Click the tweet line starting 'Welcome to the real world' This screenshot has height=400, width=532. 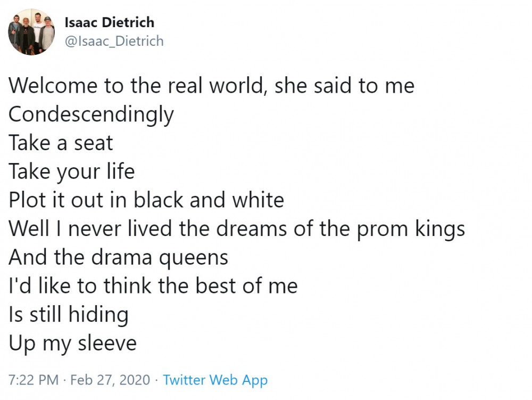click(x=211, y=86)
